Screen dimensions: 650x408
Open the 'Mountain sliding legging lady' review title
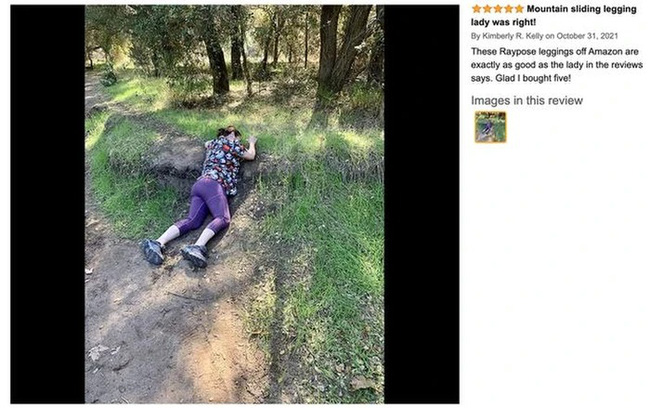point(582,9)
